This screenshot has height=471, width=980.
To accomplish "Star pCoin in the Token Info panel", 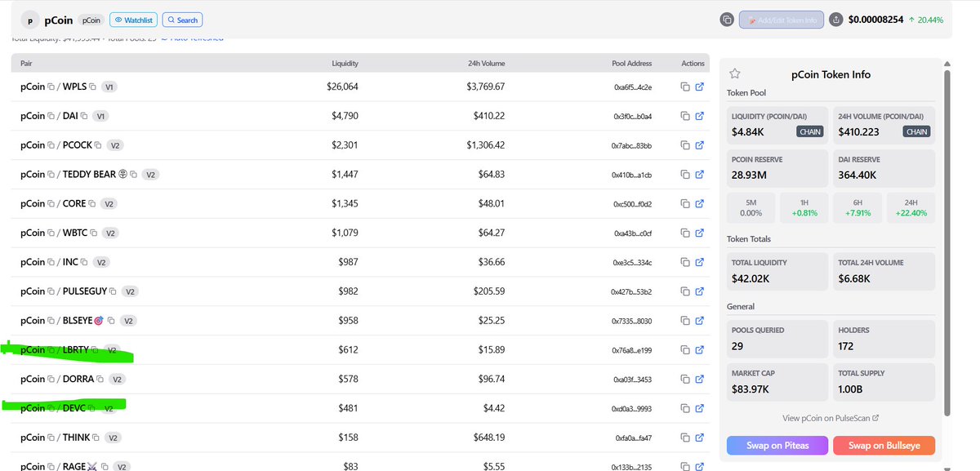I will (x=735, y=73).
